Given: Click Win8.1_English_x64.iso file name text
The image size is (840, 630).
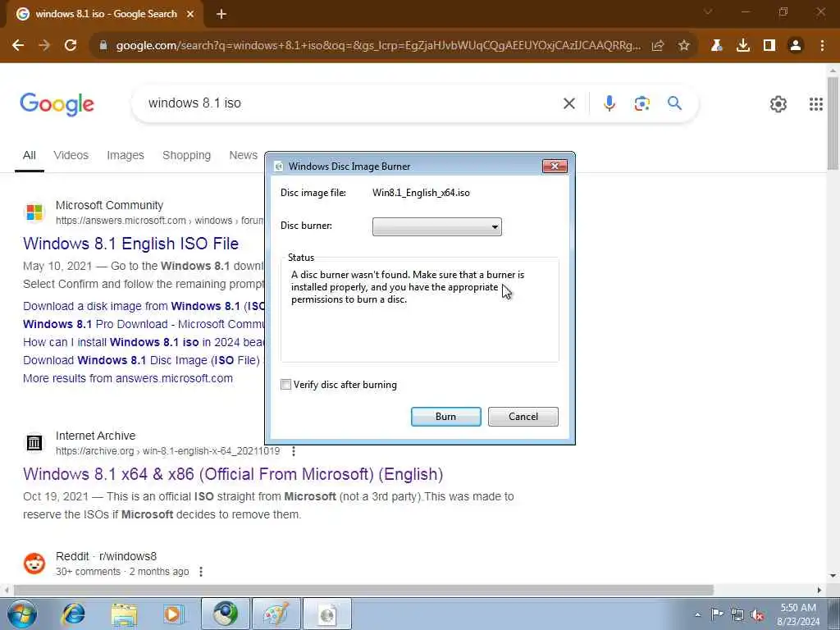Looking at the screenshot, I should click(421, 193).
